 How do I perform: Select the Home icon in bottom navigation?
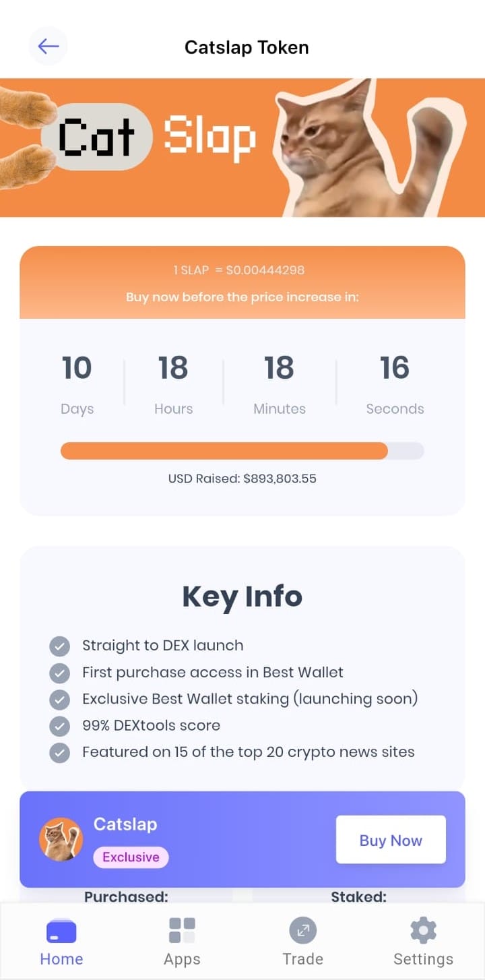(x=61, y=930)
